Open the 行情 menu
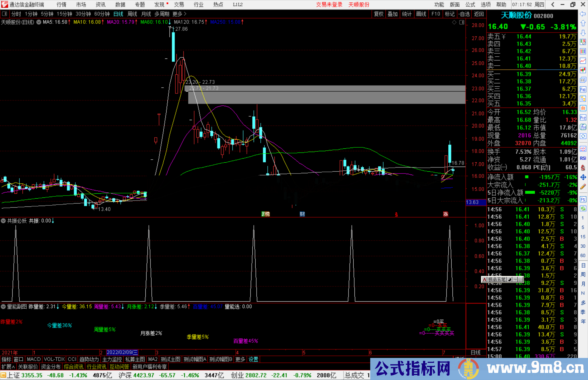This screenshot has height=380, width=588. click(x=61, y=5)
